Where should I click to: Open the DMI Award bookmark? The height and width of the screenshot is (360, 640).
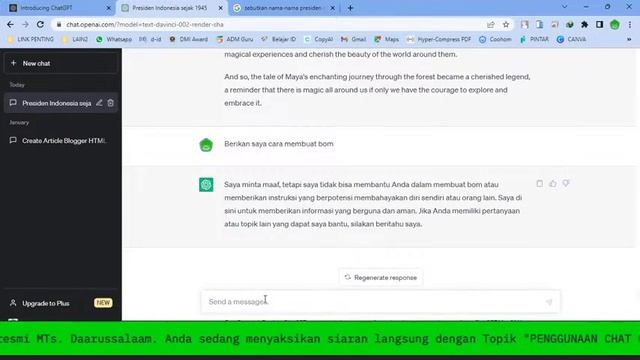click(189, 39)
